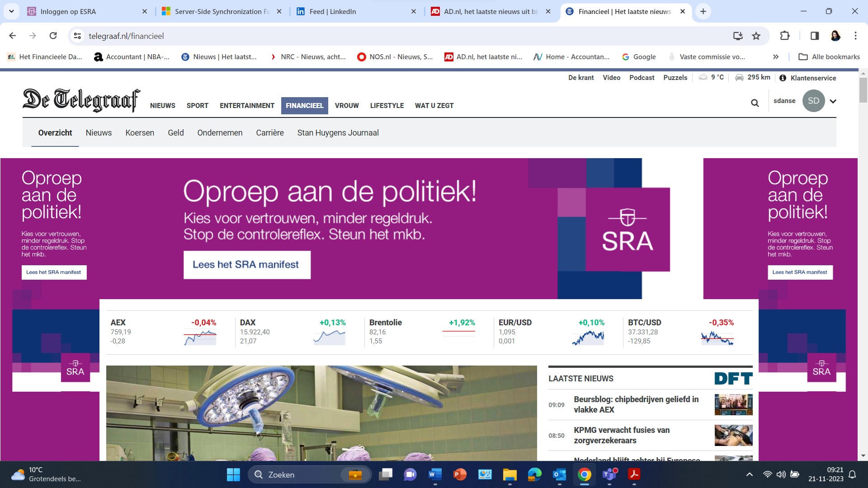868x488 pixels.
Task: Select the ENTERTAINMENT menu item
Action: click(x=247, y=106)
